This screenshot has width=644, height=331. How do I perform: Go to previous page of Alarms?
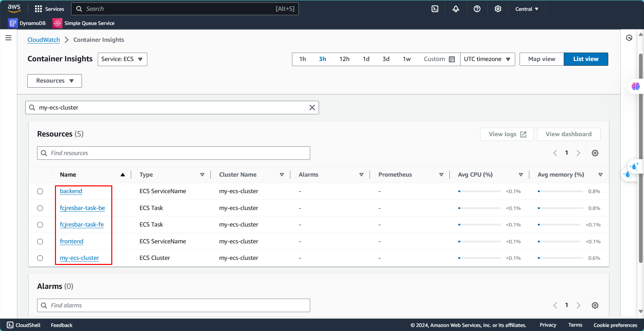pos(555,305)
